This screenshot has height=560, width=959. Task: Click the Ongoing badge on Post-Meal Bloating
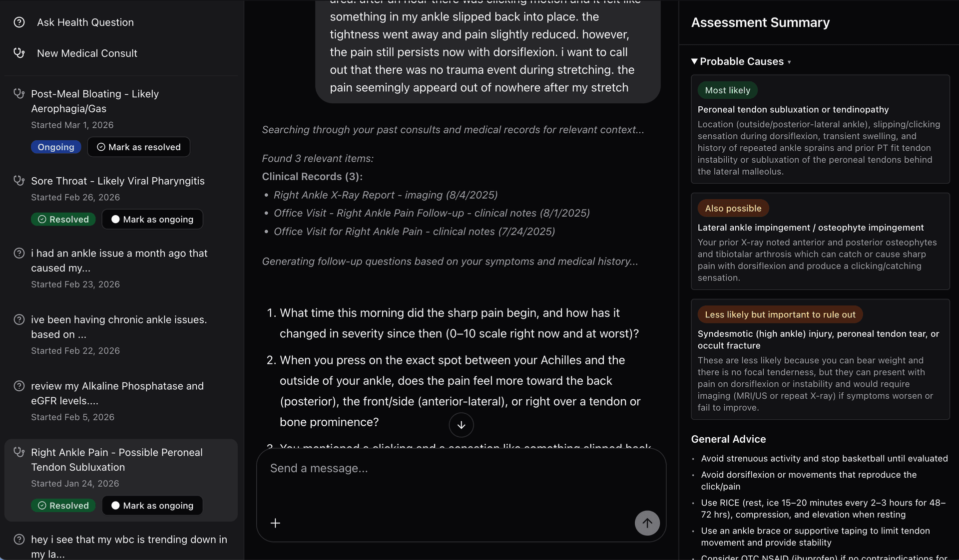[55, 147]
